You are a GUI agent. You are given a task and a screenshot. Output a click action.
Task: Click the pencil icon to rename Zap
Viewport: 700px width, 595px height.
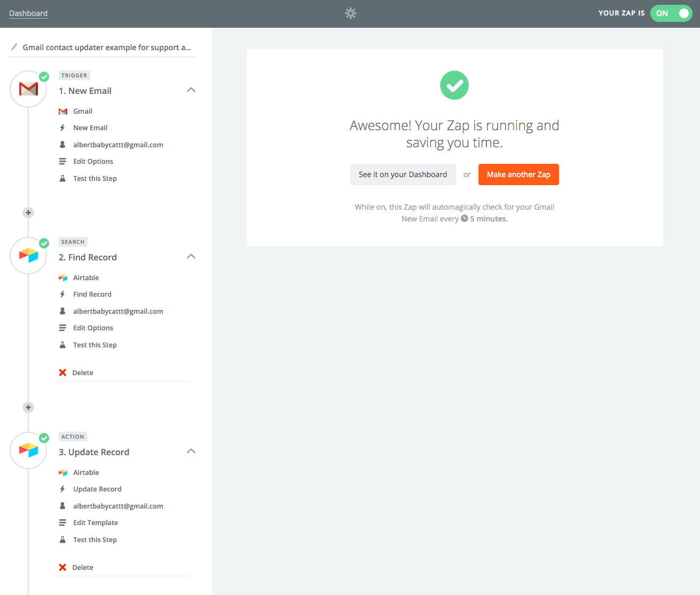(x=14, y=47)
